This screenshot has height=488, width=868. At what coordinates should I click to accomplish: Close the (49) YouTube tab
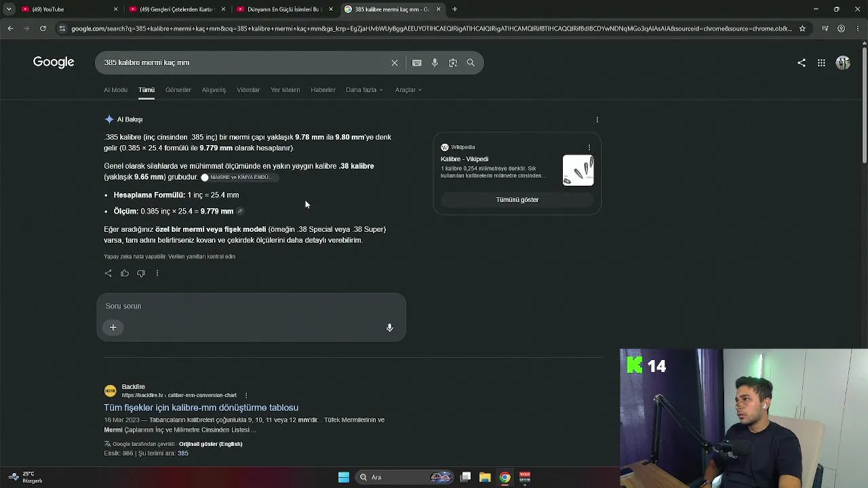116,9
